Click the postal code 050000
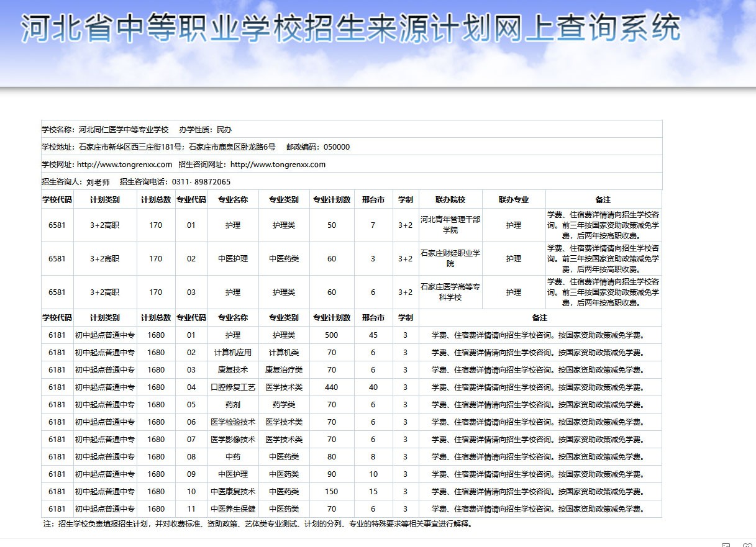756x547 pixels. click(x=337, y=147)
